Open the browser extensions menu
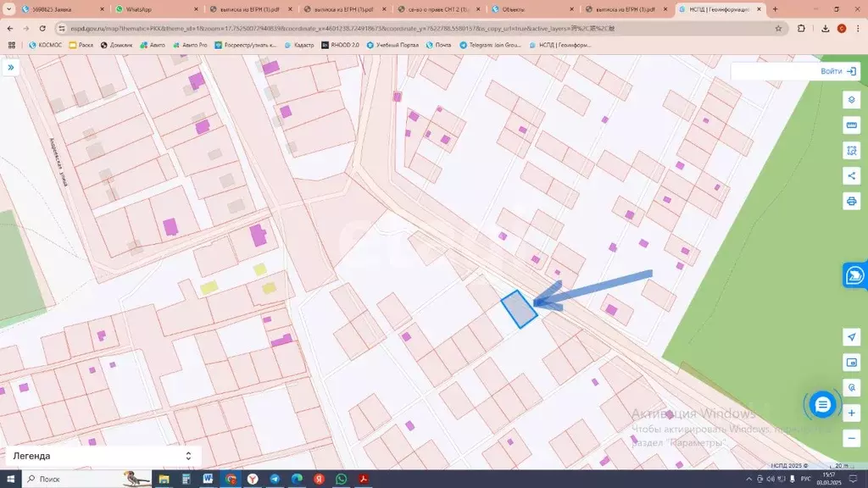Image resolution: width=868 pixels, height=488 pixels. point(801,28)
